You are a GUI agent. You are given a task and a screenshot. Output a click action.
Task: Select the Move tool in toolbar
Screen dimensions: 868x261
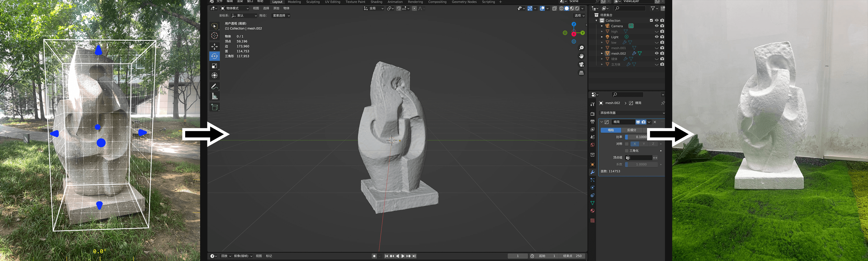(214, 46)
